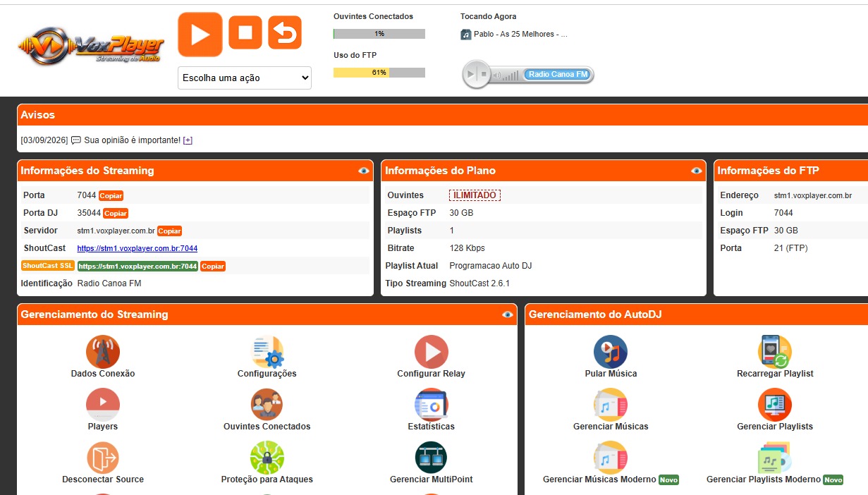868x495 pixels.
Task: Open the Players icon
Action: click(x=103, y=404)
